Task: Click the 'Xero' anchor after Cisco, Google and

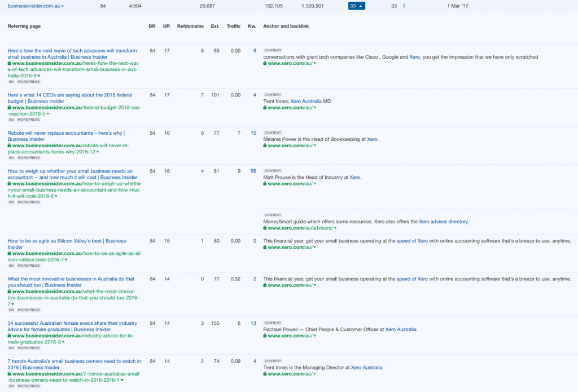Action: [414, 57]
